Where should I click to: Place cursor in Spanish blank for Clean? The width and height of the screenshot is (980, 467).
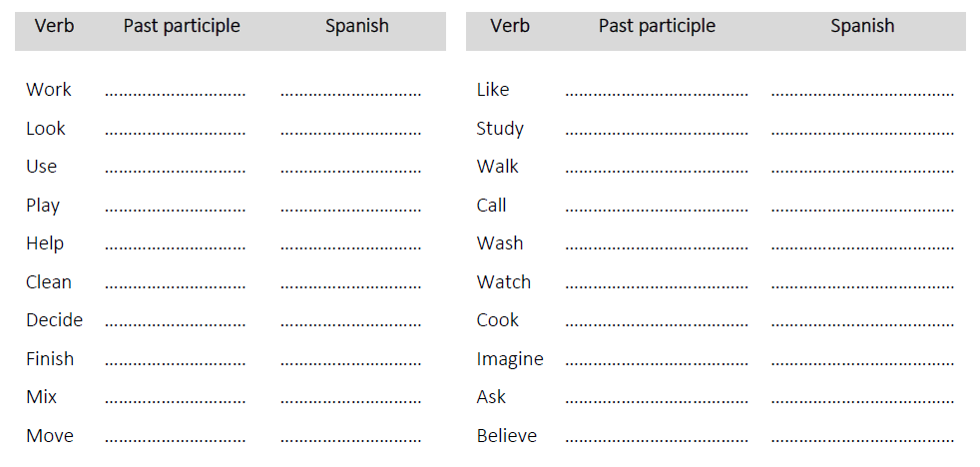click(350, 284)
